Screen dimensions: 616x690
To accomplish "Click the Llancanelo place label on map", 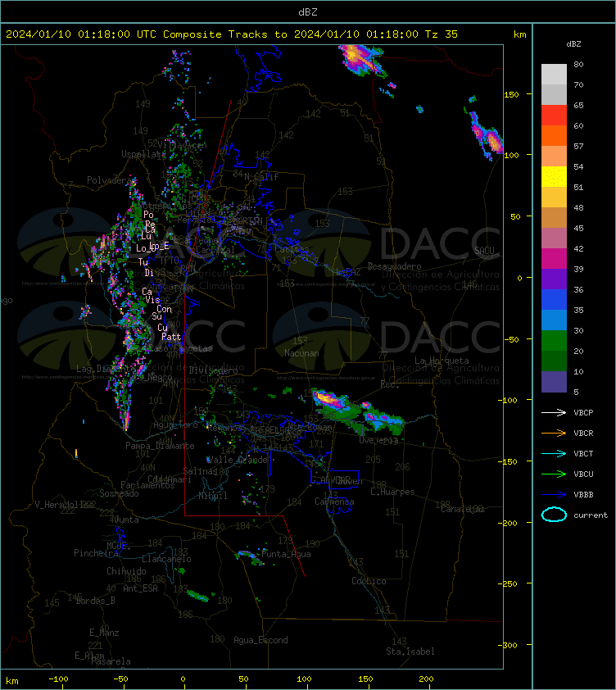I will [166, 559].
